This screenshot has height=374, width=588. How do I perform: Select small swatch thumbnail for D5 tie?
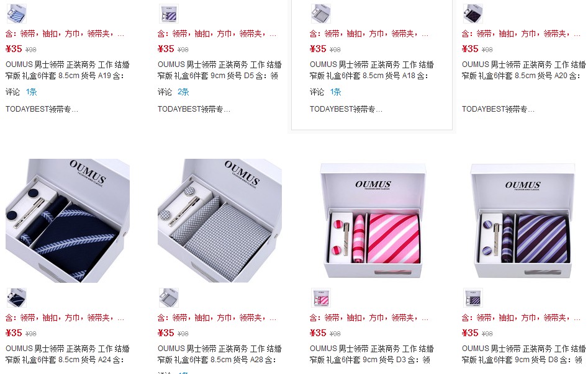click(x=169, y=14)
